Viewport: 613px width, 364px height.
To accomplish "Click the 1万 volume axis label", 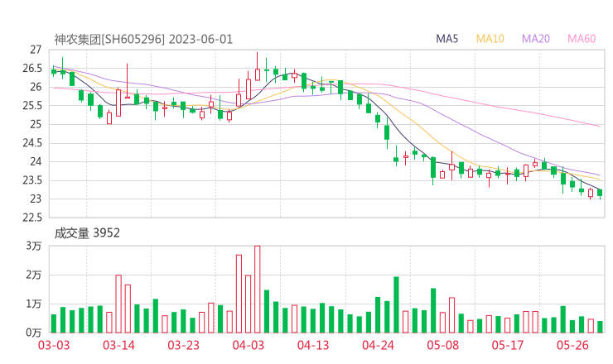I will coord(34,304).
